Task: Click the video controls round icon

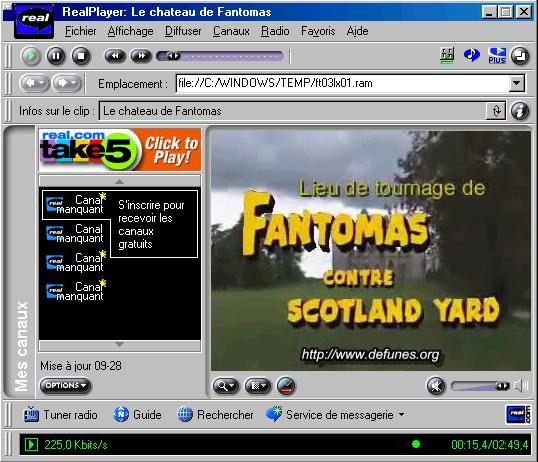Action: point(286,386)
